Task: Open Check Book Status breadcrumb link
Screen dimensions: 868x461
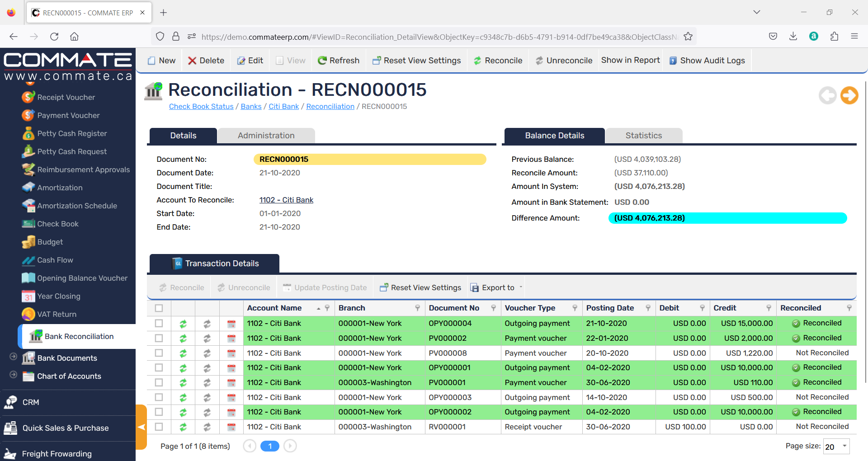Action: pos(201,106)
